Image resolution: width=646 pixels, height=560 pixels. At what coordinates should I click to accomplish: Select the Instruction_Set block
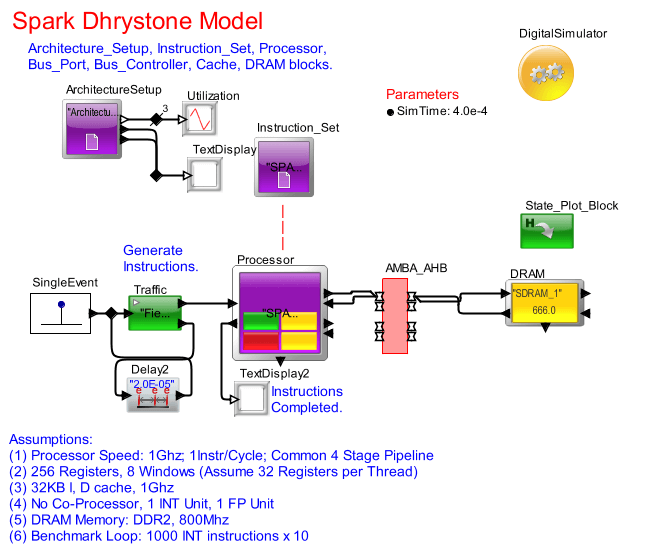283,165
